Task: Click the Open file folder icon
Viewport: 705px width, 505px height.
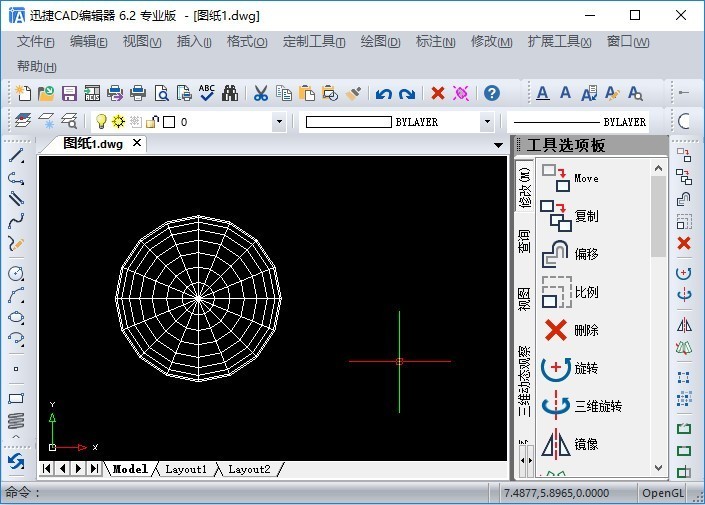Action: pos(46,93)
